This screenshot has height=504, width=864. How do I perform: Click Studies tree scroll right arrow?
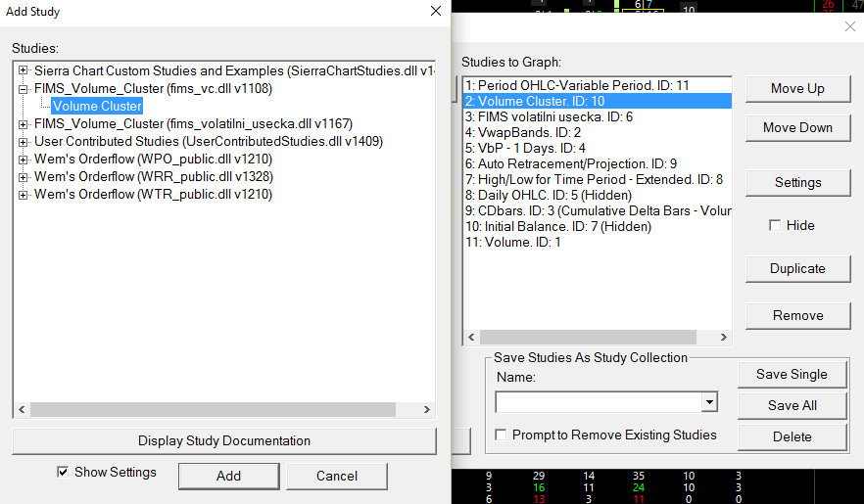426,409
